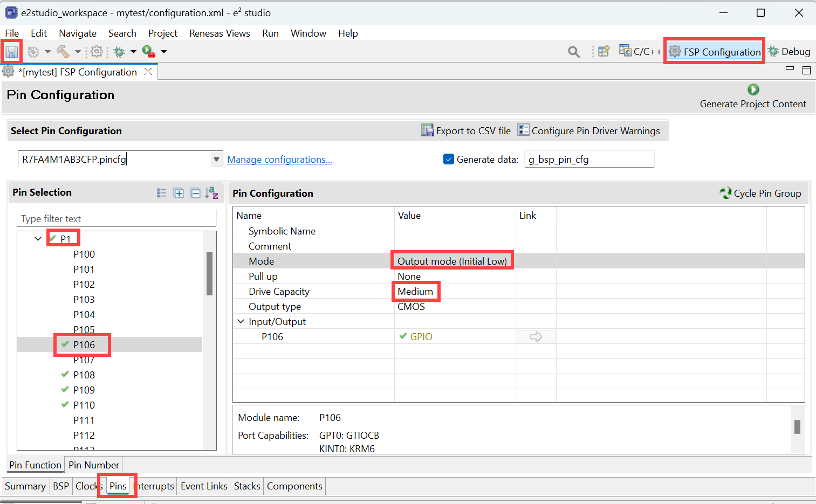This screenshot has height=504, width=816.
Task: Switch to the Summary tab
Action: coord(25,486)
